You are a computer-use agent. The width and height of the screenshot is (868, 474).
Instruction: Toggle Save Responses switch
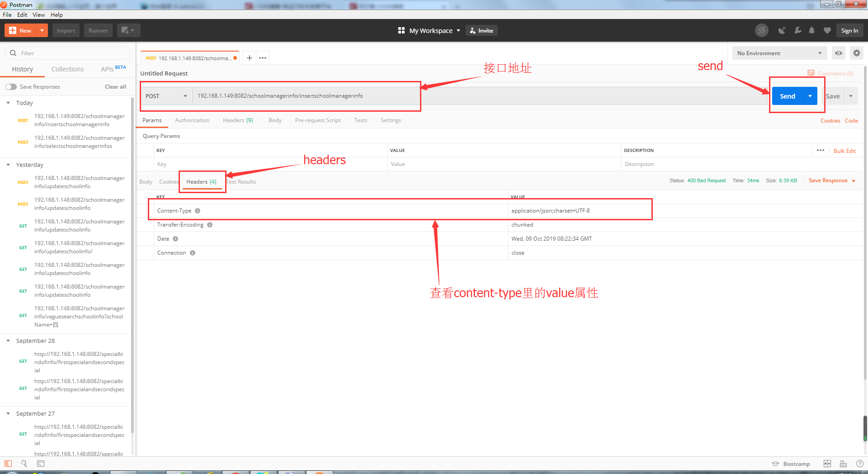click(11, 87)
